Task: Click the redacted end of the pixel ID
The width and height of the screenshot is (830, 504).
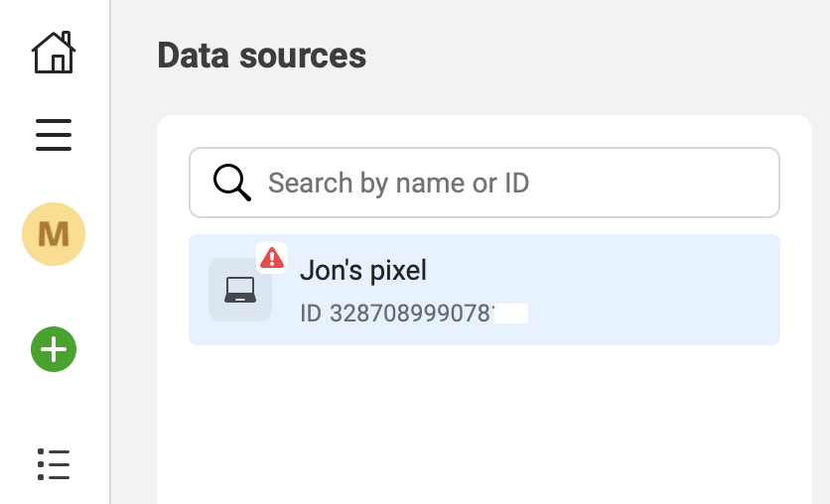Action: click(511, 314)
